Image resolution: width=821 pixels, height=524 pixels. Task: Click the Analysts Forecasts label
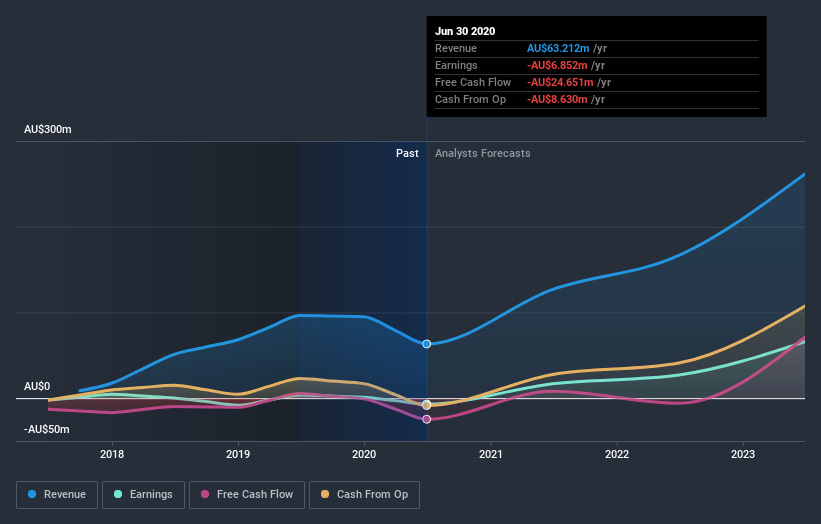coord(483,153)
